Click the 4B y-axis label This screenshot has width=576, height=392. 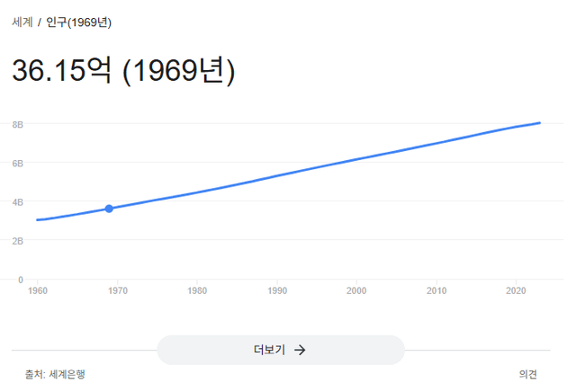coord(17,202)
